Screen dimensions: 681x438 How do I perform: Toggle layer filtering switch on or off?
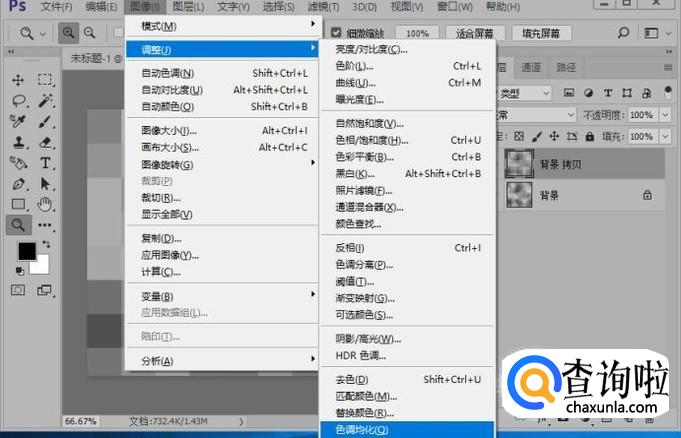[x=668, y=92]
